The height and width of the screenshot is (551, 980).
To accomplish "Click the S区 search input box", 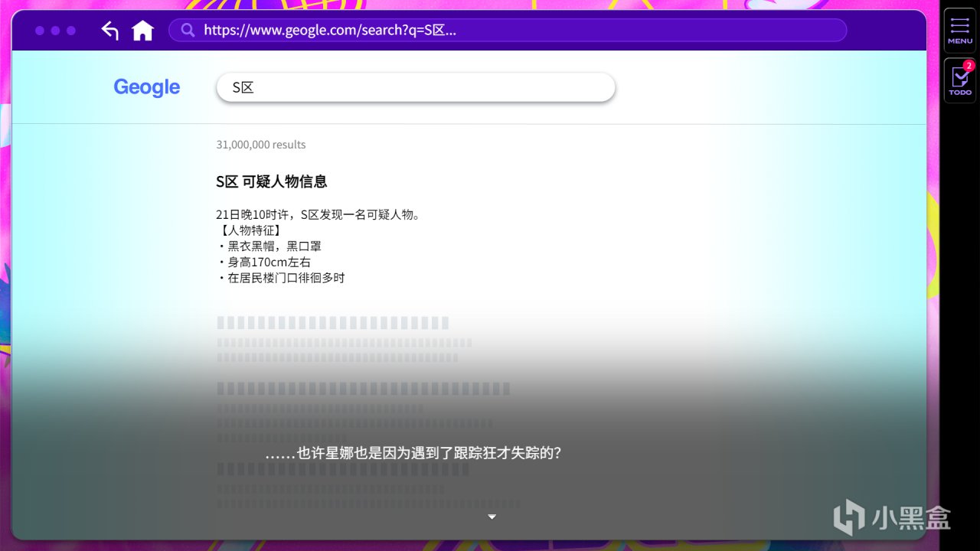I will [416, 87].
